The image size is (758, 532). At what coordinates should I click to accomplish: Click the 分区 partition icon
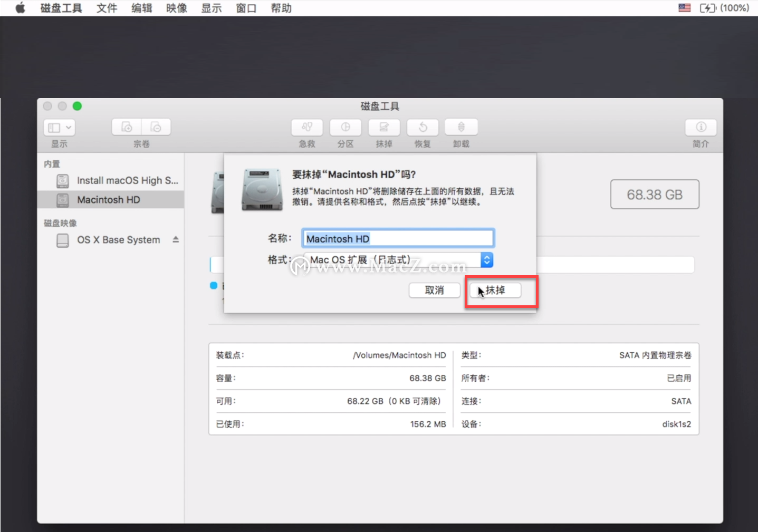pyautogui.click(x=346, y=127)
